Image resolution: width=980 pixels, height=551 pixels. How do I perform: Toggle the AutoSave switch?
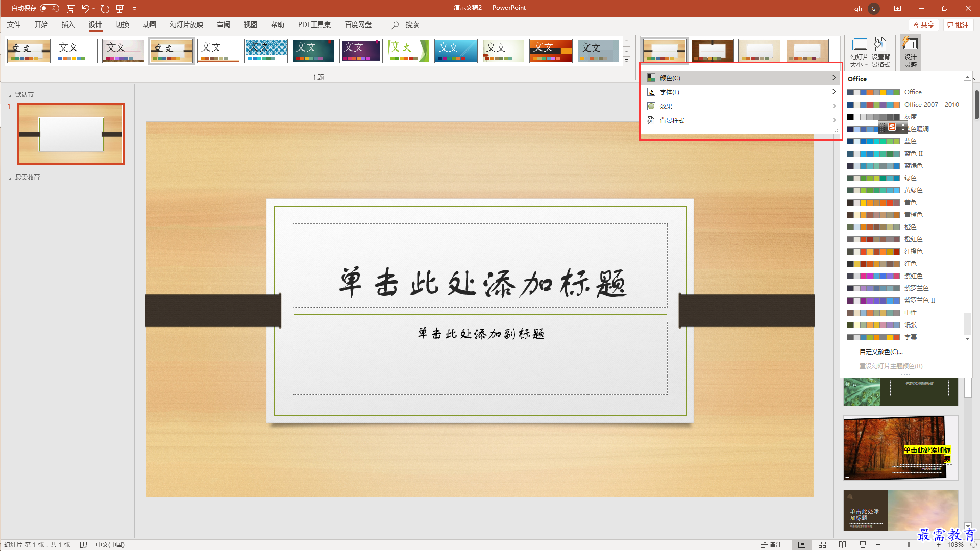(x=50, y=8)
